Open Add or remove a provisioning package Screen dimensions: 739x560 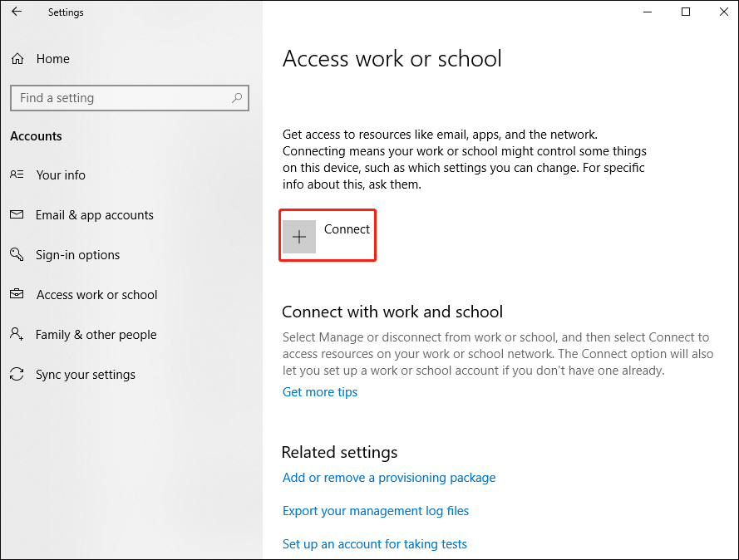(x=389, y=478)
